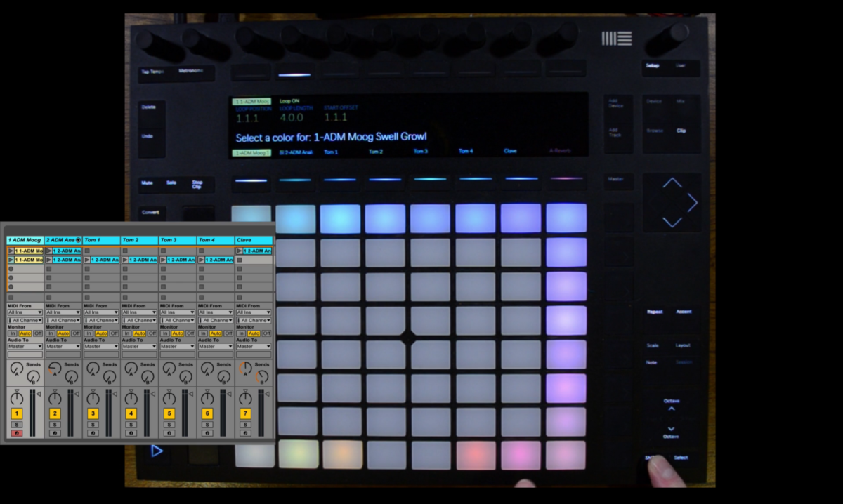Select the Tom 2 track header in Live
Screen dimensions: 843x504
[x=139, y=240]
